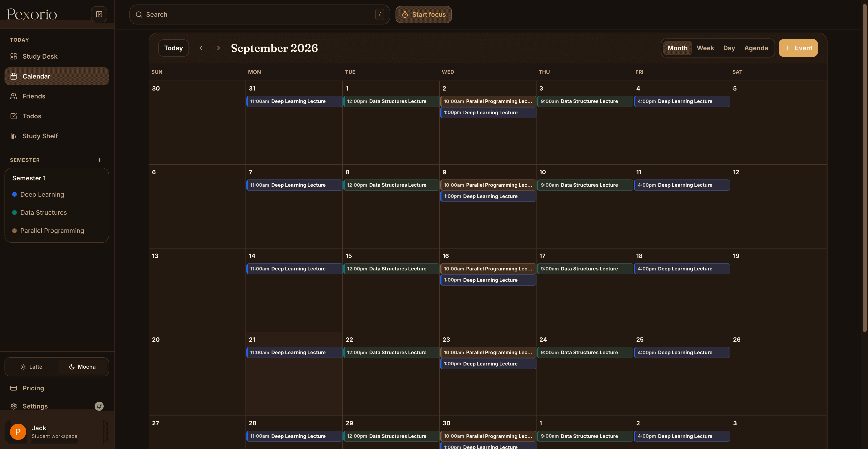The width and height of the screenshot is (868, 449).
Task: Click the Study Shelf books icon
Action: 14,136
